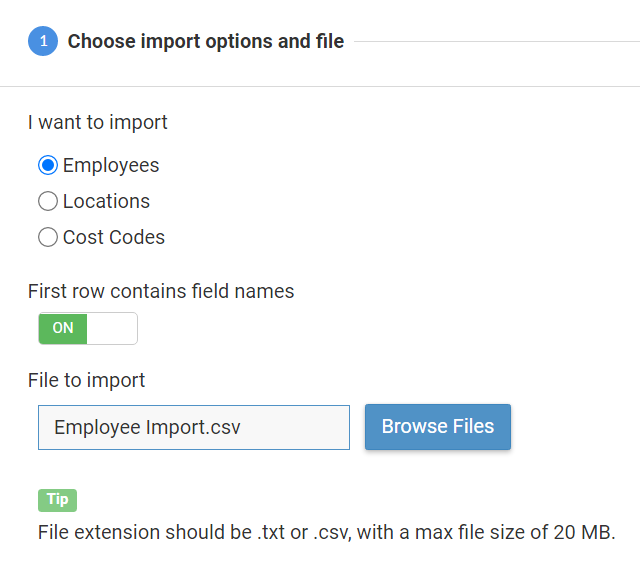Image resolution: width=640 pixels, height=584 pixels.
Task: Click the 'Choose import options and file' heading
Action: [x=206, y=41]
